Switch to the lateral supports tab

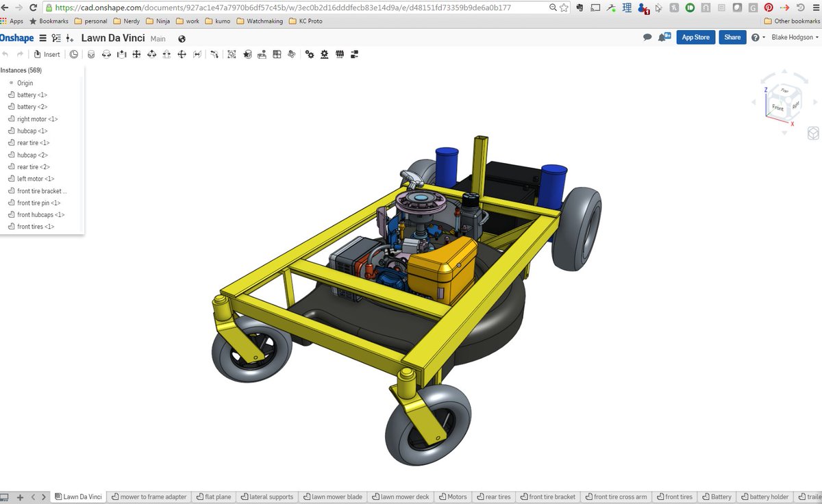pos(266,497)
